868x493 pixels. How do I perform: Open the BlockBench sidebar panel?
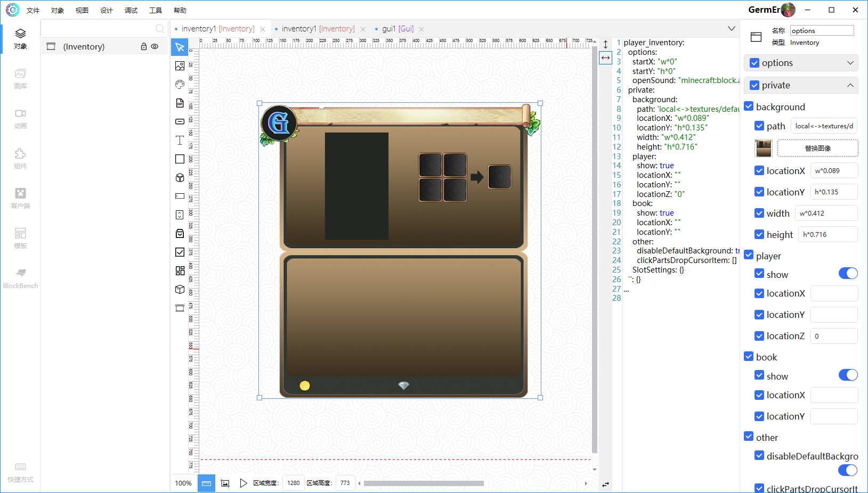20,278
